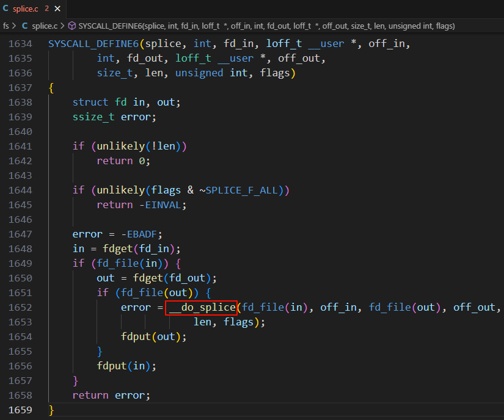Click the closing brace on line 1659
The height and width of the screenshot is (420, 504).
coord(51,410)
